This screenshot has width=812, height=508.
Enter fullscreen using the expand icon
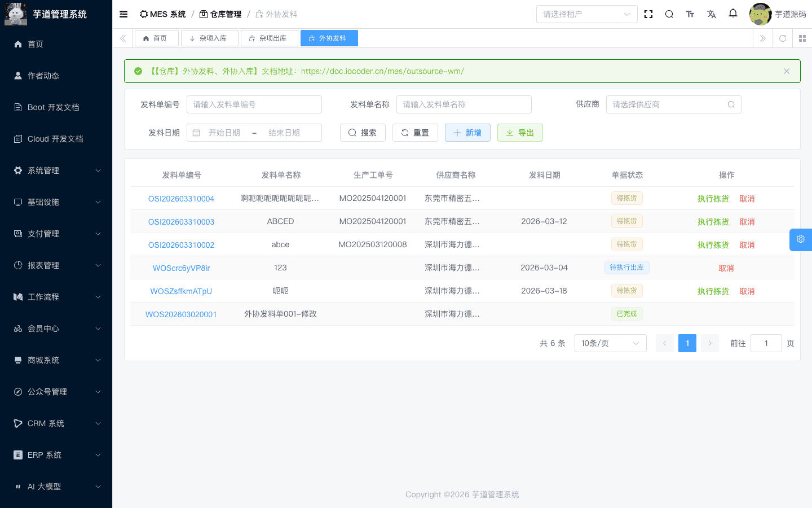click(648, 14)
